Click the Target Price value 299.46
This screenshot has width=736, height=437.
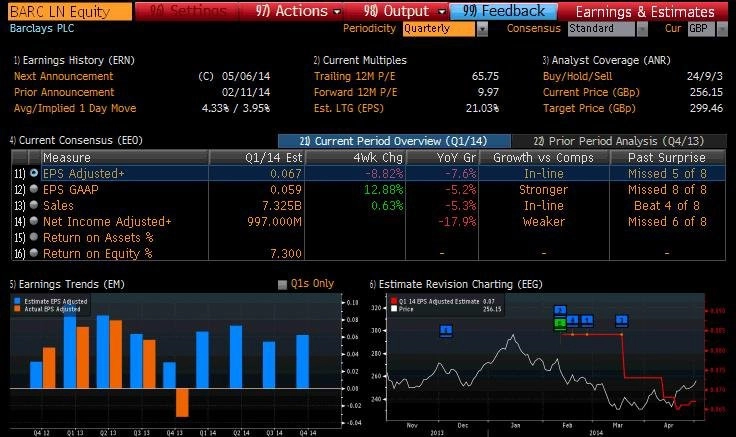706,108
